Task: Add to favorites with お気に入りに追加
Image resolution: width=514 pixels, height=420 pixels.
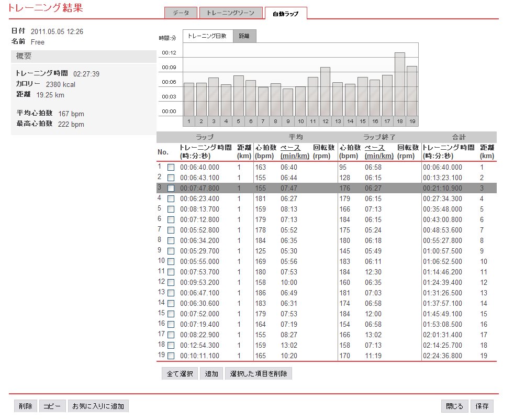Action: [x=98, y=406]
